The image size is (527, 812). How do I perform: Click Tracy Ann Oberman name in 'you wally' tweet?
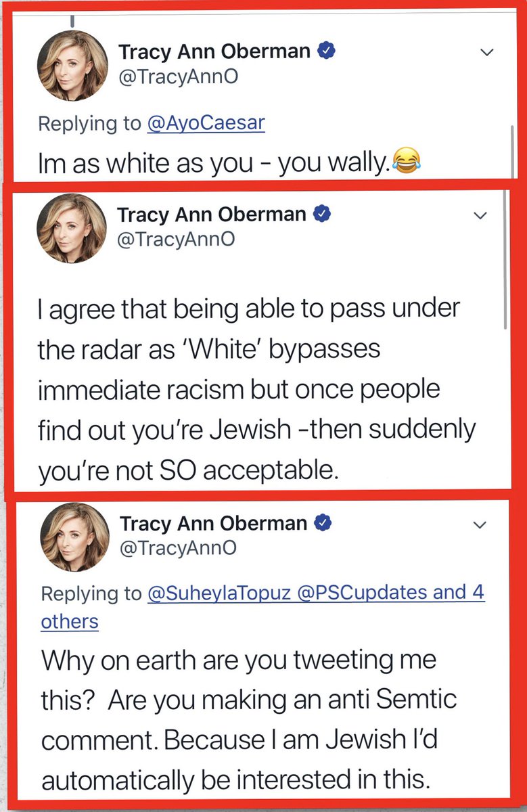tap(214, 51)
